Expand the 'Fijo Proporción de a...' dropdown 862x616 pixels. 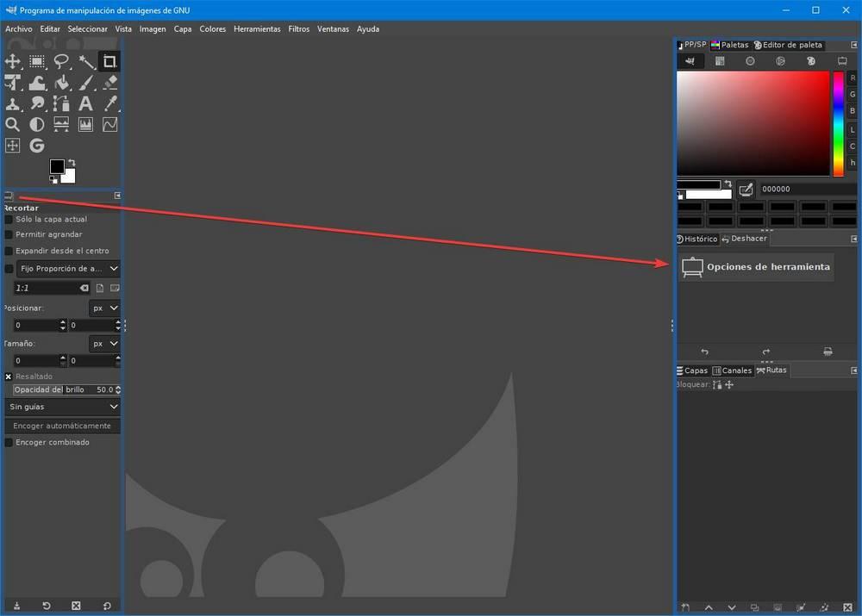68,269
